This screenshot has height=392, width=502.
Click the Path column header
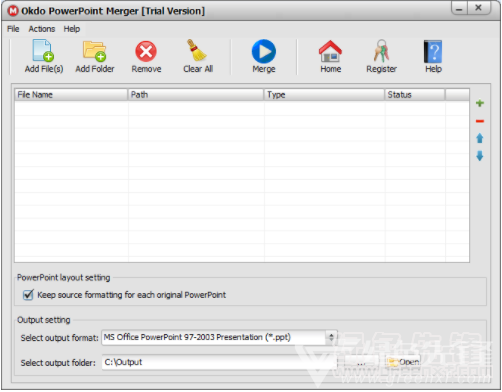(x=196, y=95)
